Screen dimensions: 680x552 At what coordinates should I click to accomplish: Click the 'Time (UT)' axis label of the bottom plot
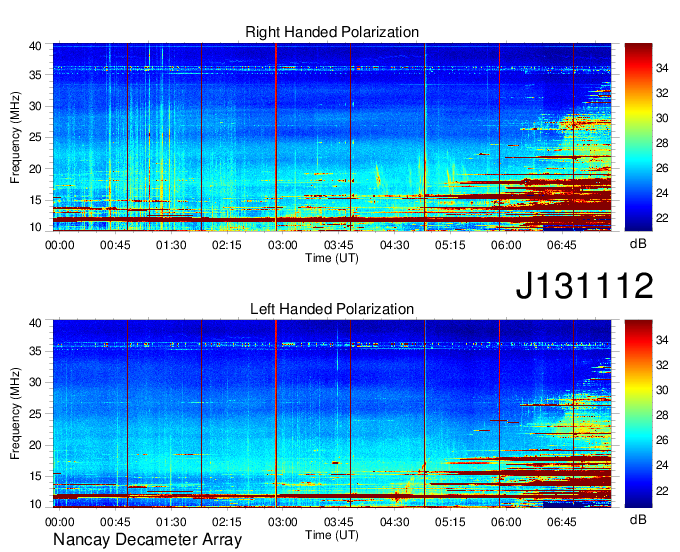(332, 535)
